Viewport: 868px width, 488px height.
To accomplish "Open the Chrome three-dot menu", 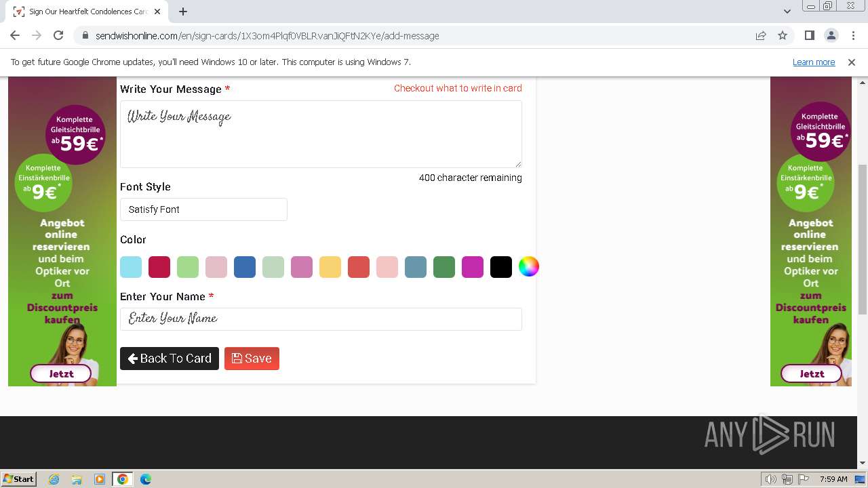I will point(852,36).
